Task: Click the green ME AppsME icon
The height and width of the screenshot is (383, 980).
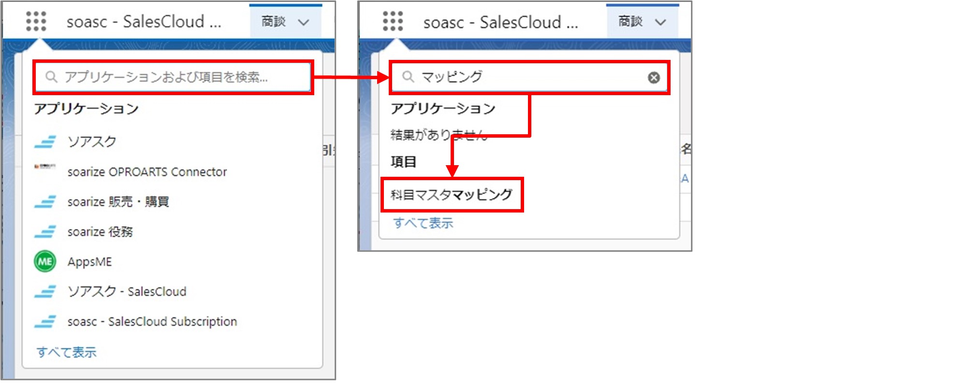Action: (x=45, y=261)
